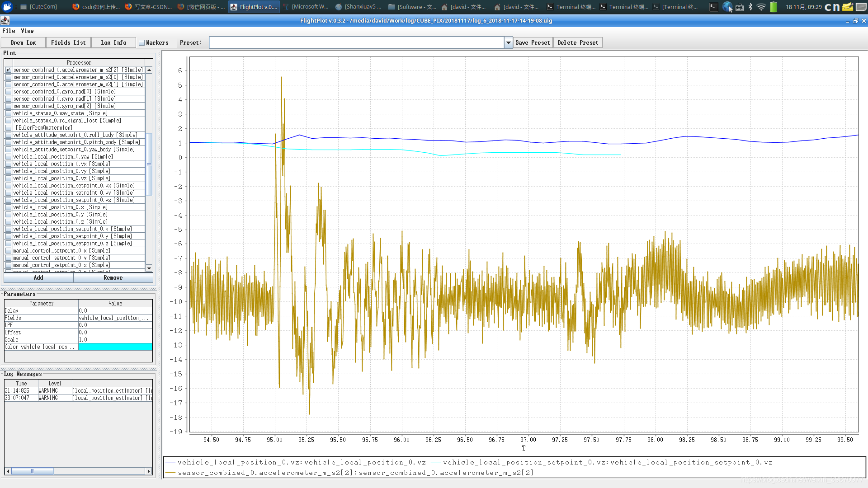Enable vehicle_status_0.nav_state checkbox
The image size is (868, 488).
click(9, 113)
